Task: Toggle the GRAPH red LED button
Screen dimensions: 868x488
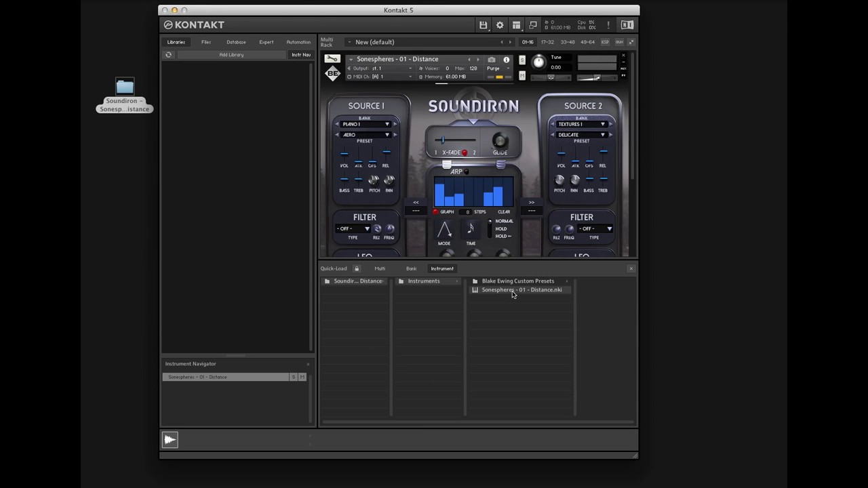Action: (435, 212)
